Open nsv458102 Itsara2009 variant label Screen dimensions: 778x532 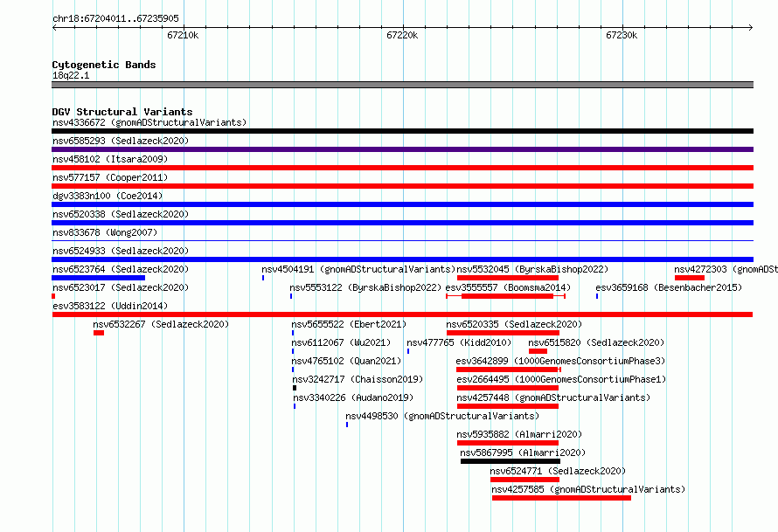pos(110,159)
